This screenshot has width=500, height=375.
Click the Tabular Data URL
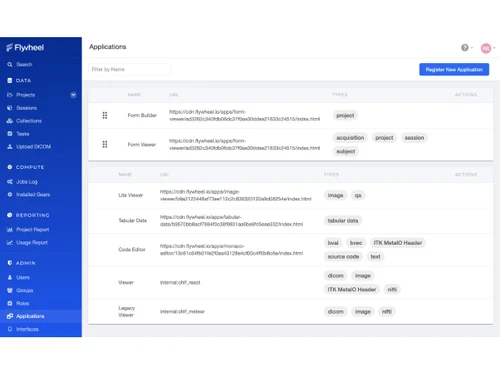point(231,221)
